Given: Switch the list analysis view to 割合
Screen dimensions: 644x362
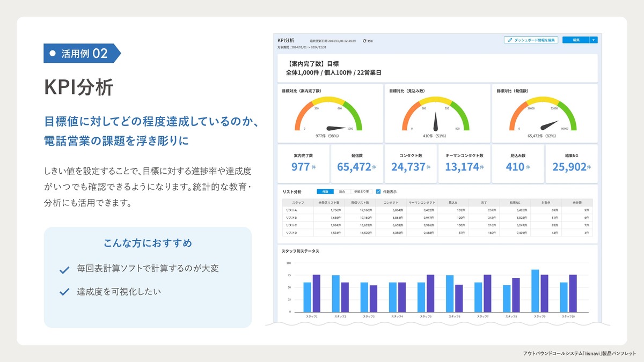Looking at the screenshot, I should [343, 191].
